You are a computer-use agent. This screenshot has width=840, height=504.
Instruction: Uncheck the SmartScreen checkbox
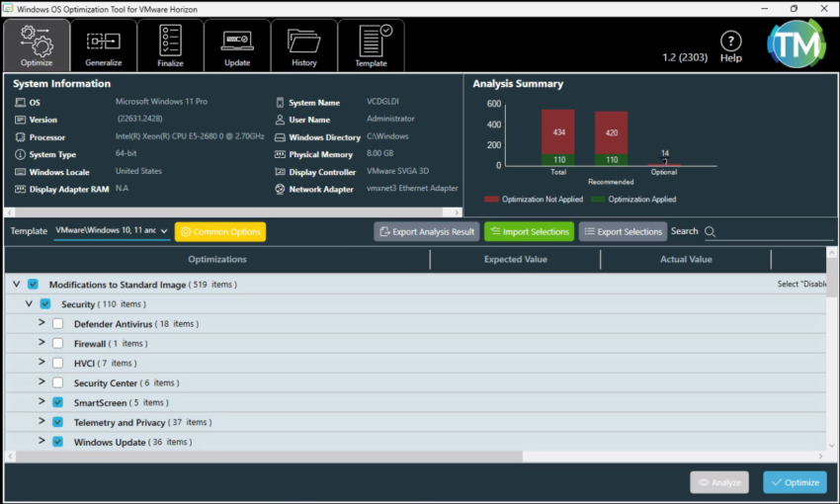[x=57, y=403]
